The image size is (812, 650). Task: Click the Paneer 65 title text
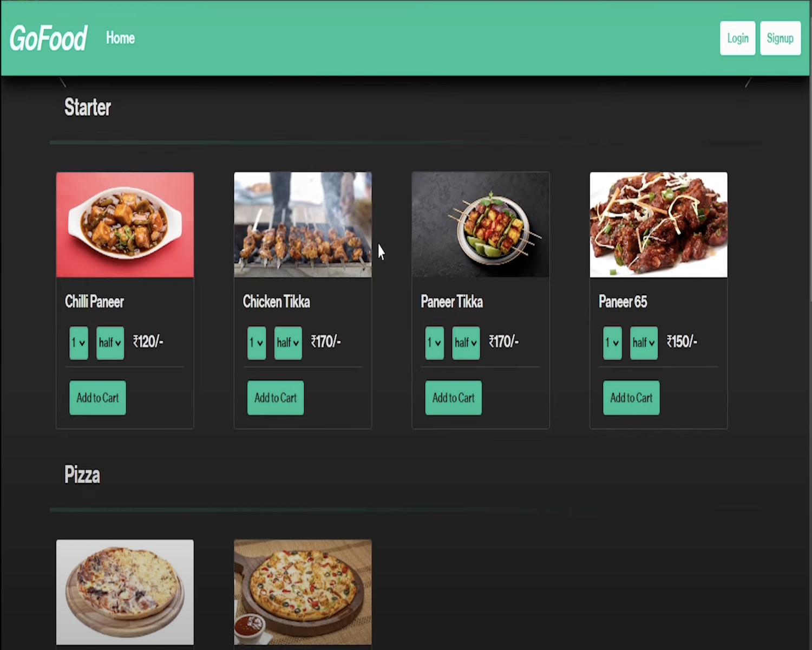click(x=623, y=302)
